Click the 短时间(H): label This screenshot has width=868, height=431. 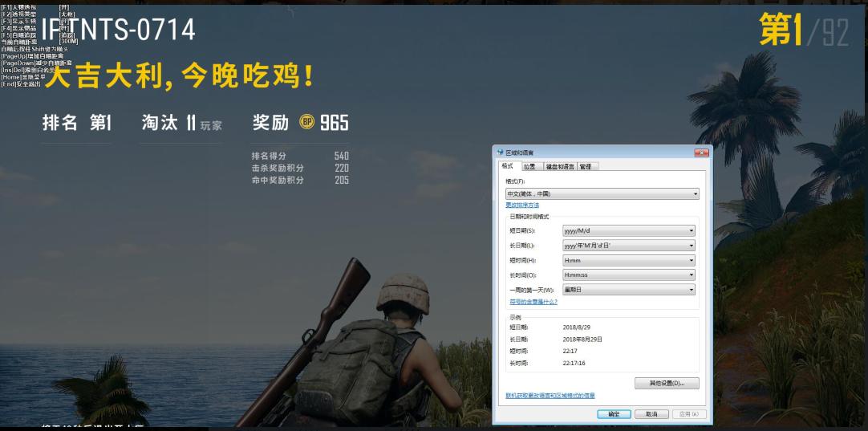coord(522,260)
